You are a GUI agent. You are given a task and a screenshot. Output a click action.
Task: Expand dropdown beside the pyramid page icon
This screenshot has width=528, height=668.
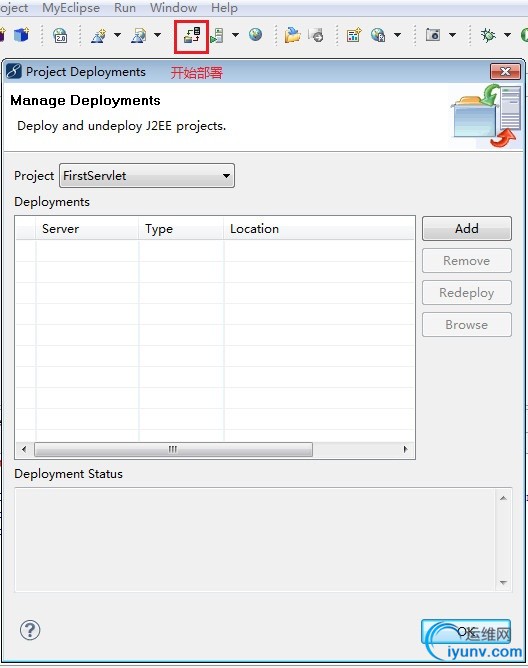[x=157, y=35]
